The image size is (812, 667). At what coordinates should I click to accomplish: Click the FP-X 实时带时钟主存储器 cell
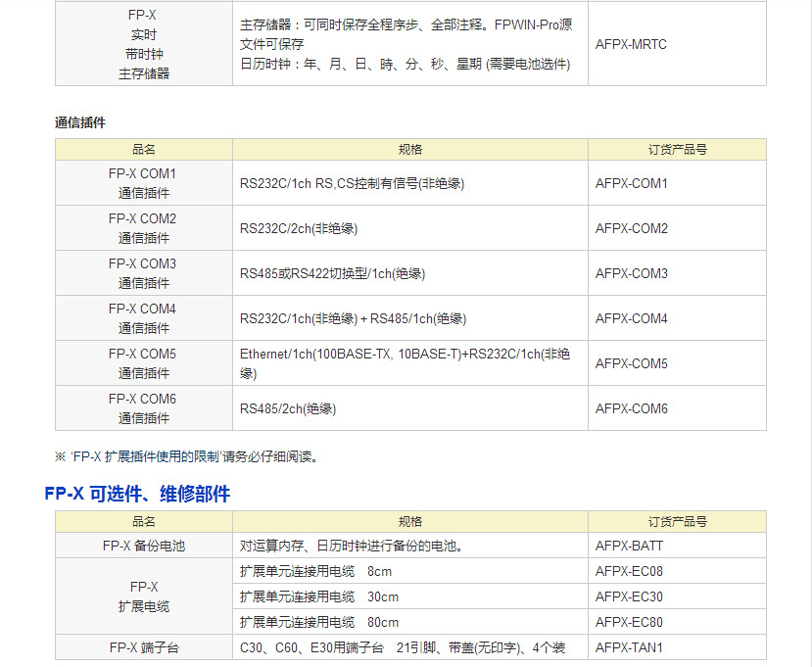click(x=142, y=45)
